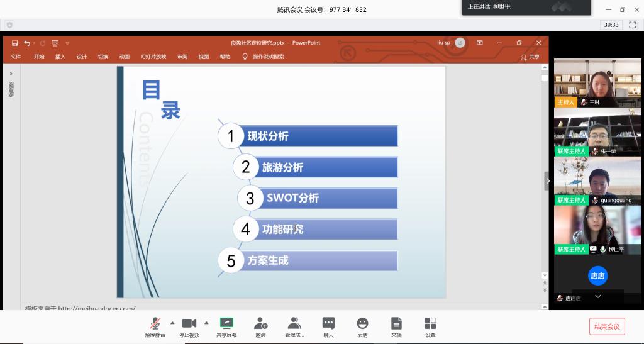Open the Chat (聊天) icon
This screenshot has height=344, width=644.
click(x=328, y=323)
